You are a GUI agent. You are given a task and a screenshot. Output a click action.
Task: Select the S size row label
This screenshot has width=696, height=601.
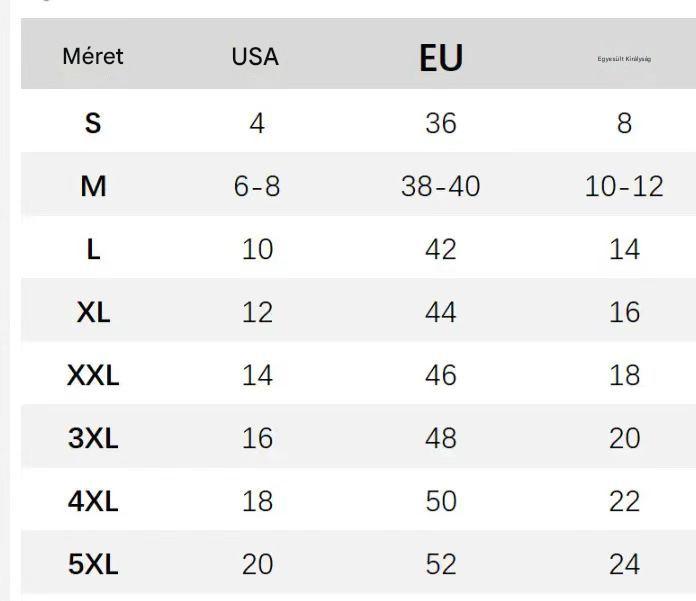(93, 123)
